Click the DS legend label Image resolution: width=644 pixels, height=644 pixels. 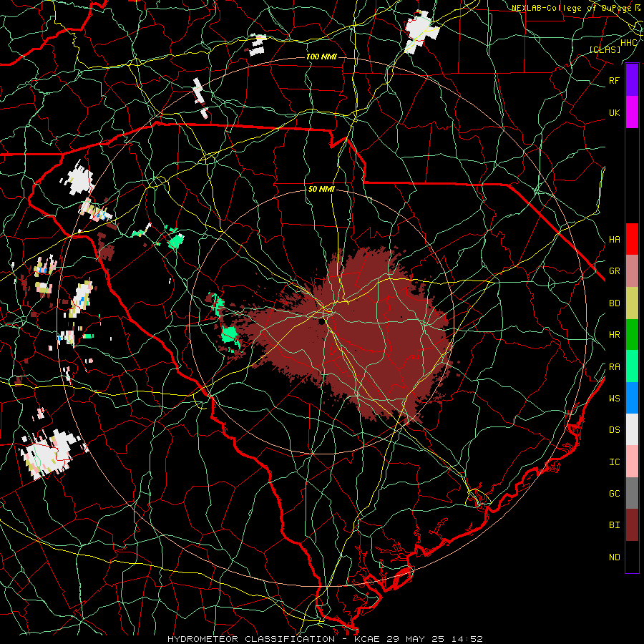click(x=614, y=429)
